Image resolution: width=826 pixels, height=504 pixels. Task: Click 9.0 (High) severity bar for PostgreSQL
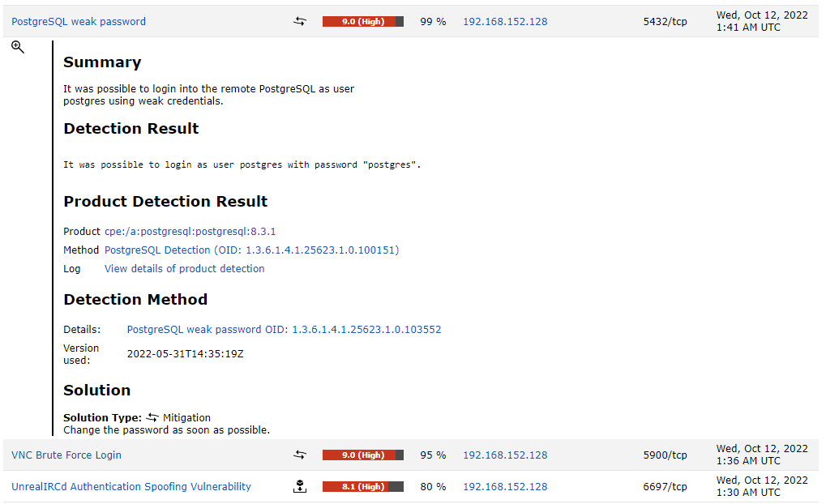point(363,22)
